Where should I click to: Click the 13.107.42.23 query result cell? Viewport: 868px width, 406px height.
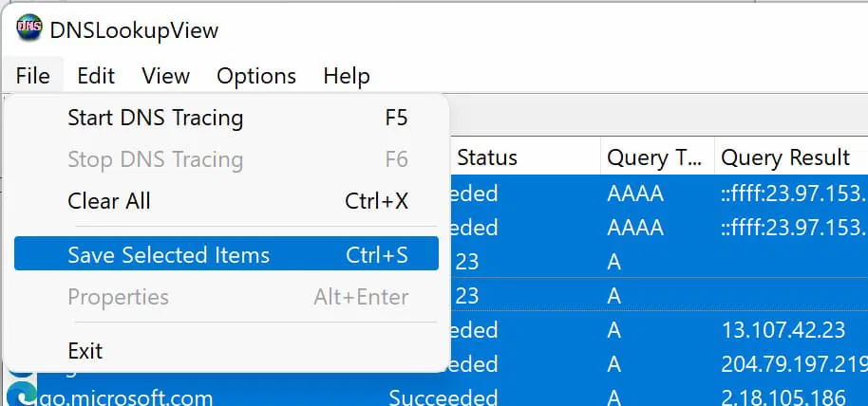tap(783, 330)
